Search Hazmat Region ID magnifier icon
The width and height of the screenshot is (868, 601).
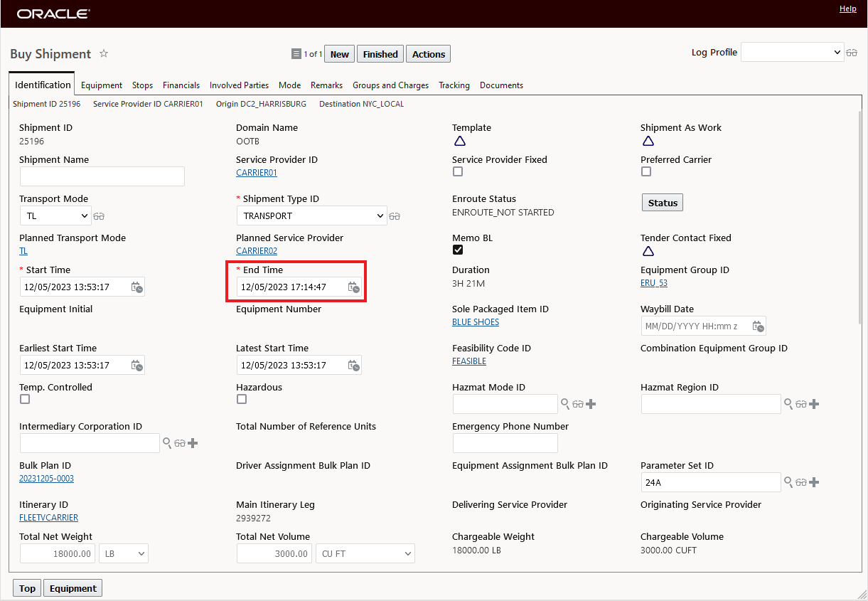[x=788, y=404]
